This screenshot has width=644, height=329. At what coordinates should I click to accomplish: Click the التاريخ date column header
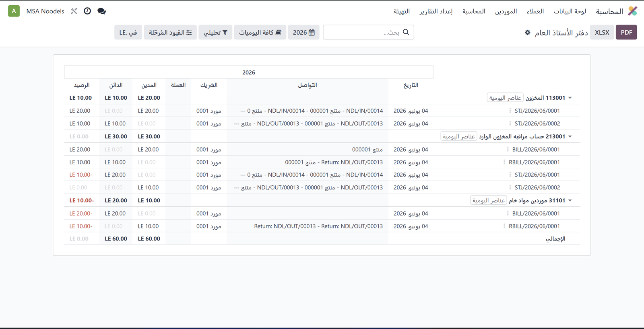click(x=411, y=85)
